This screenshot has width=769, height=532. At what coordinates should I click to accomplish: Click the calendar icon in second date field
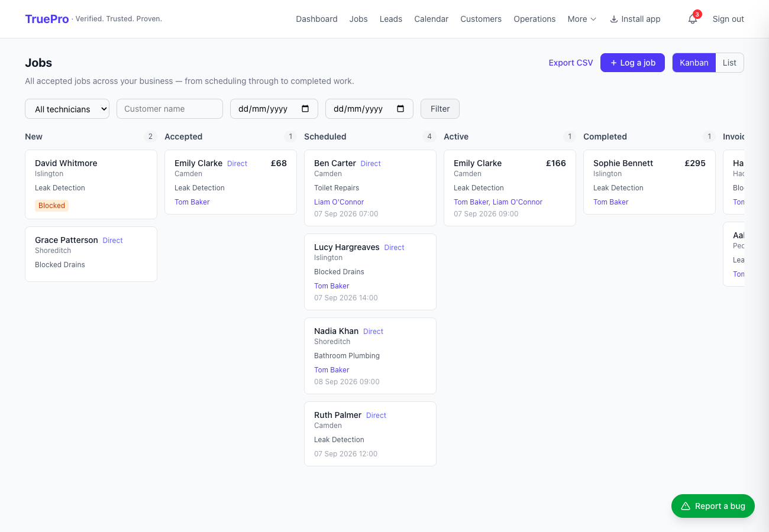[400, 109]
